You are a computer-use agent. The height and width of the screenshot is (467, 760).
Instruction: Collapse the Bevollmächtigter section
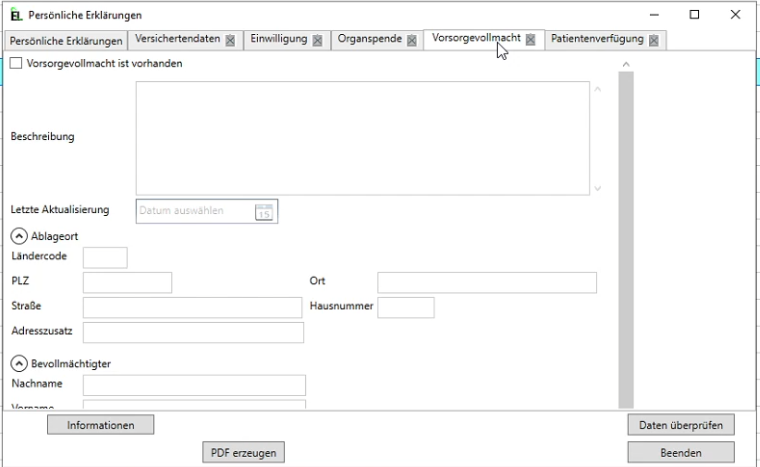[18, 364]
